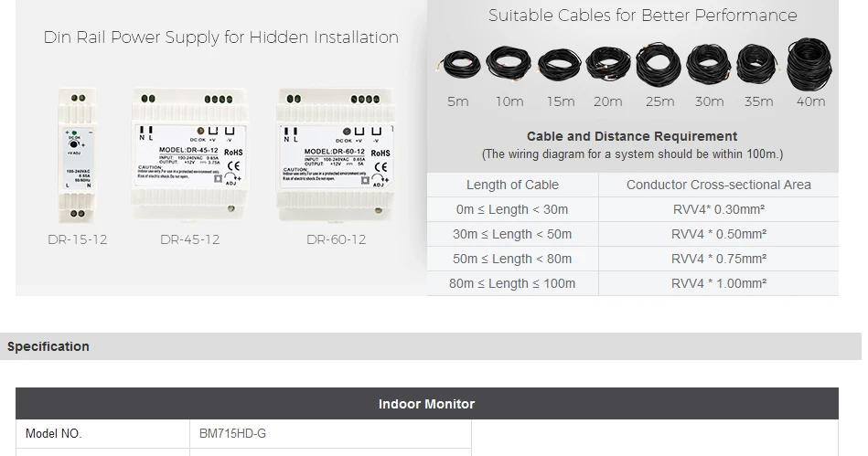Screen dimensions: 868x456
Task: Click the RVV4* 0.30mm² cell
Action: coord(719,210)
